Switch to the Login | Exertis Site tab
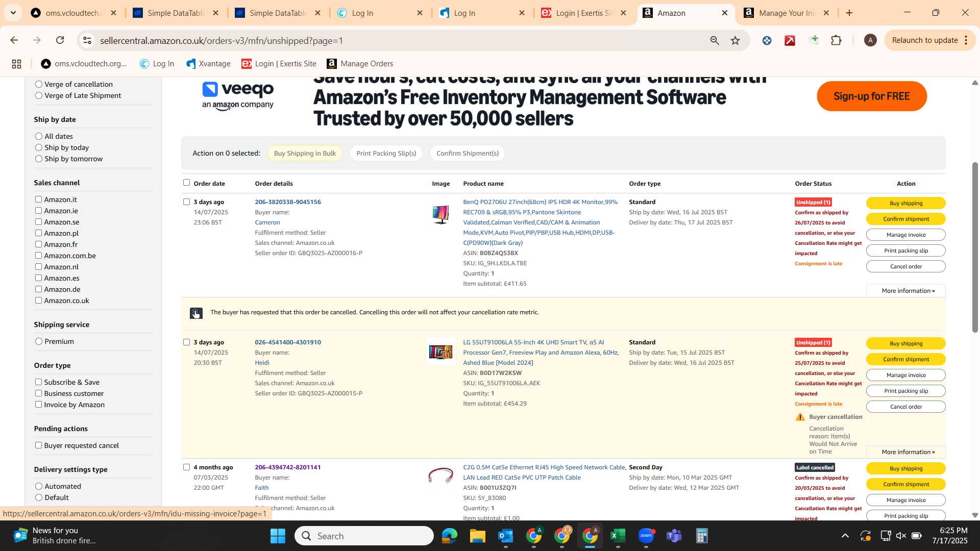 pyautogui.click(x=584, y=13)
